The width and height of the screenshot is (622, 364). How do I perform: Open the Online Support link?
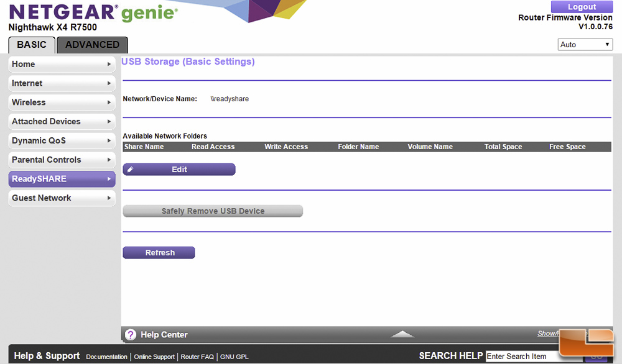click(154, 357)
